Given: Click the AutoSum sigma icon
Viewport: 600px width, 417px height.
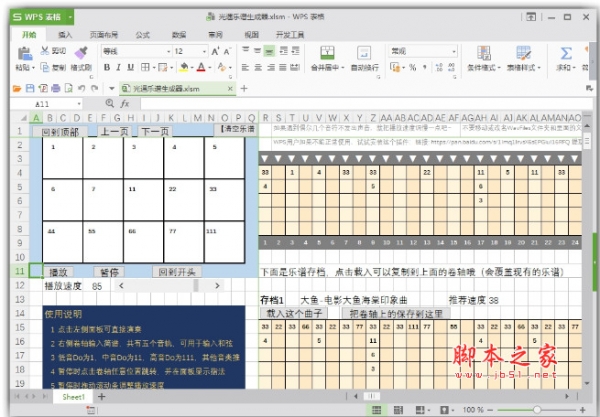Looking at the screenshot, I should click(566, 52).
